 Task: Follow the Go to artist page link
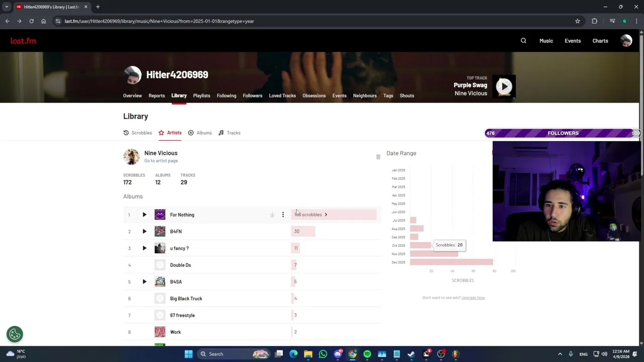click(161, 161)
